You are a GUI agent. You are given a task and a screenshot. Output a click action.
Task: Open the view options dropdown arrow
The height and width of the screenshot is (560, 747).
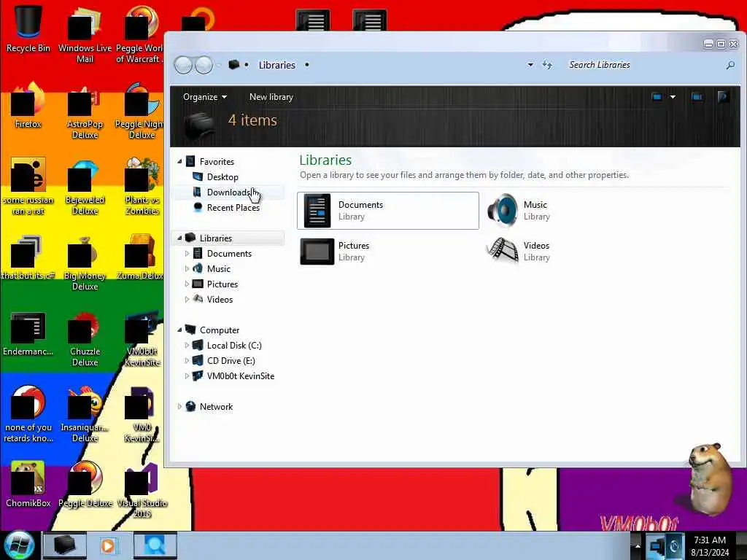(673, 97)
